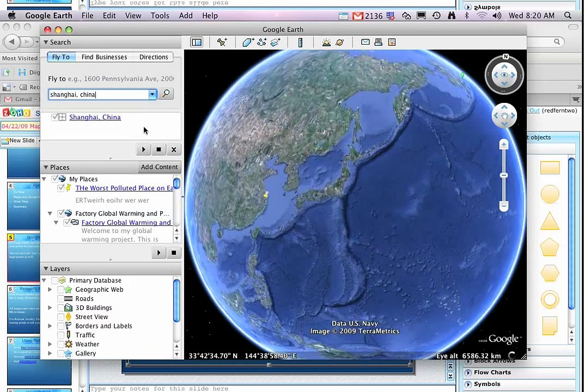Click the N north compass marker
Screen dimensions: 584x392
pos(506,57)
